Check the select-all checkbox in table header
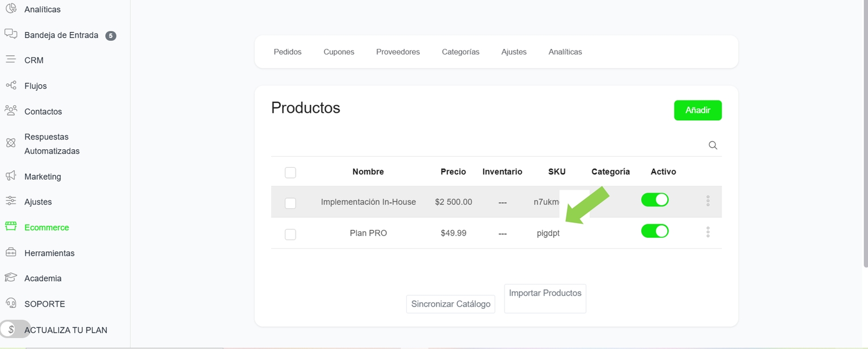The image size is (868, 349). click(290, 173)
